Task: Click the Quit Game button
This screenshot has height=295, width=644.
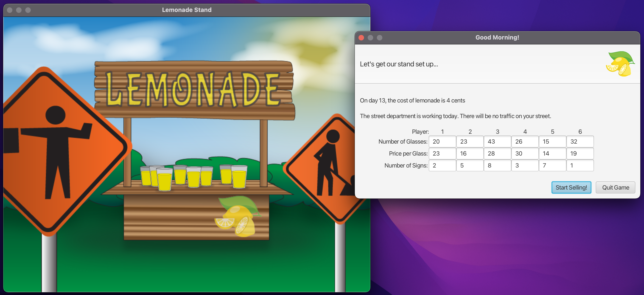Action: click(615, 187)
